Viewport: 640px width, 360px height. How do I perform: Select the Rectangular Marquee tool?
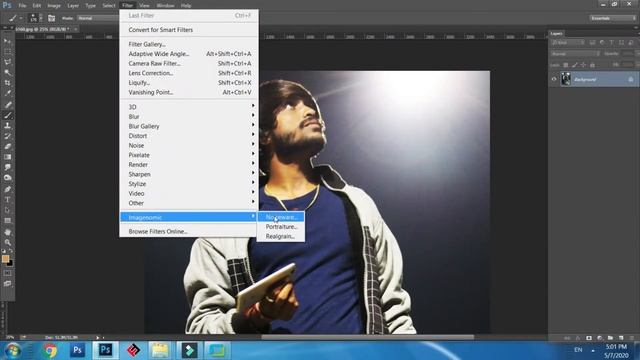[7, 51]
